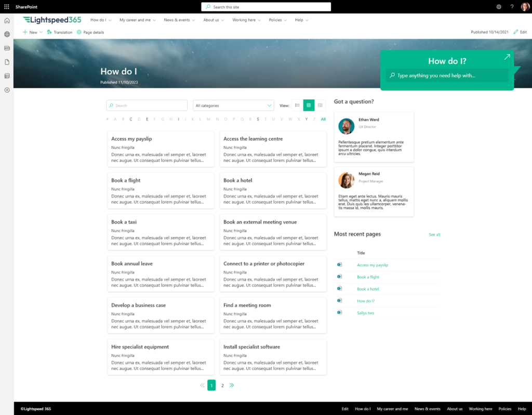Click page icon beside How do I? row

tap(339, 300)
